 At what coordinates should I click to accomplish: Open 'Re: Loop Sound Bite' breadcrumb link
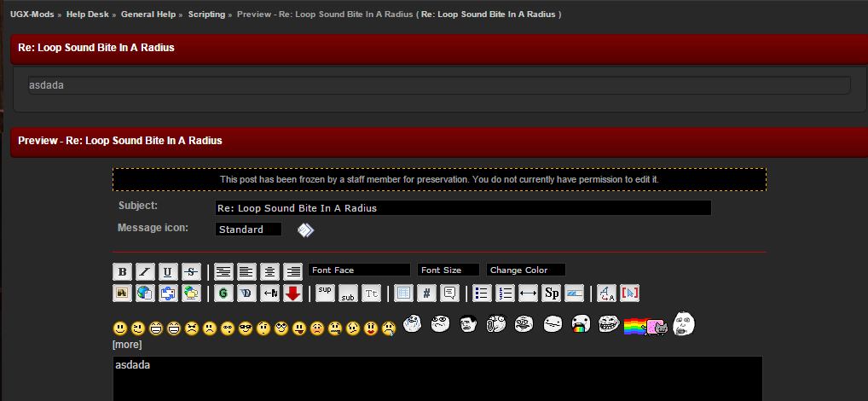(489, 15)
